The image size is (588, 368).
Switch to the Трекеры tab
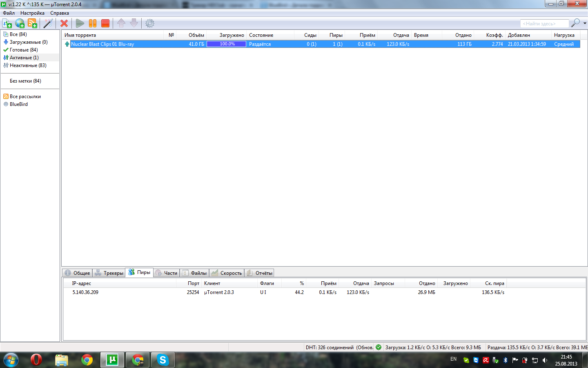click(109, 273)
